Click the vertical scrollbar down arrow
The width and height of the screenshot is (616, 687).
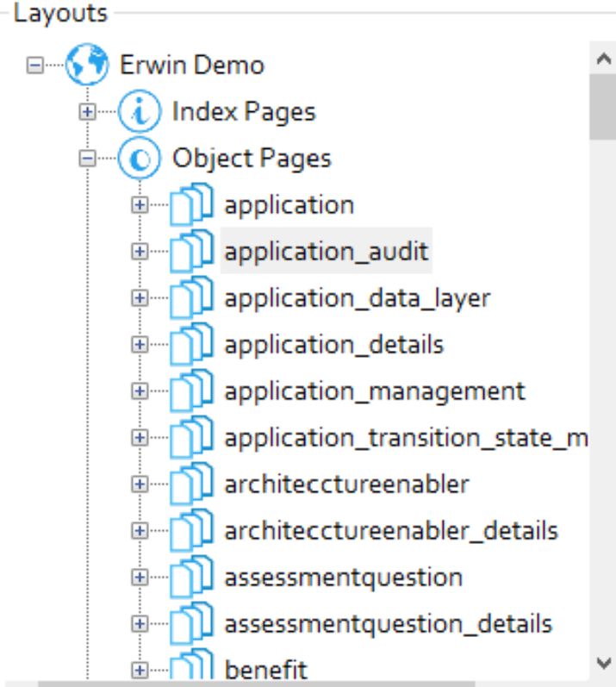(603, 664)
